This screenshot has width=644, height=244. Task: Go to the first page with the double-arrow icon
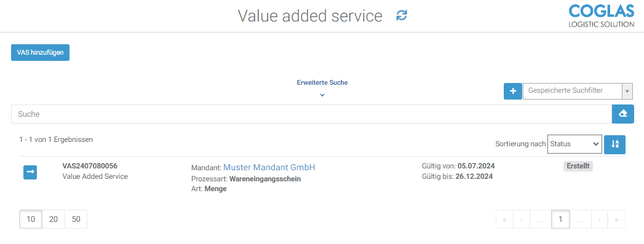[504, 219]
